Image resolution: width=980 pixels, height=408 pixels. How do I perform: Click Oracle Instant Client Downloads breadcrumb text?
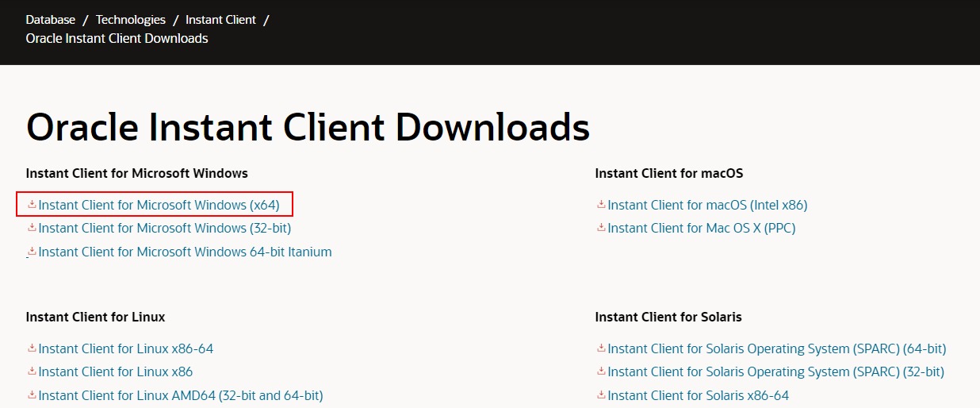click(x=117, y=38)
